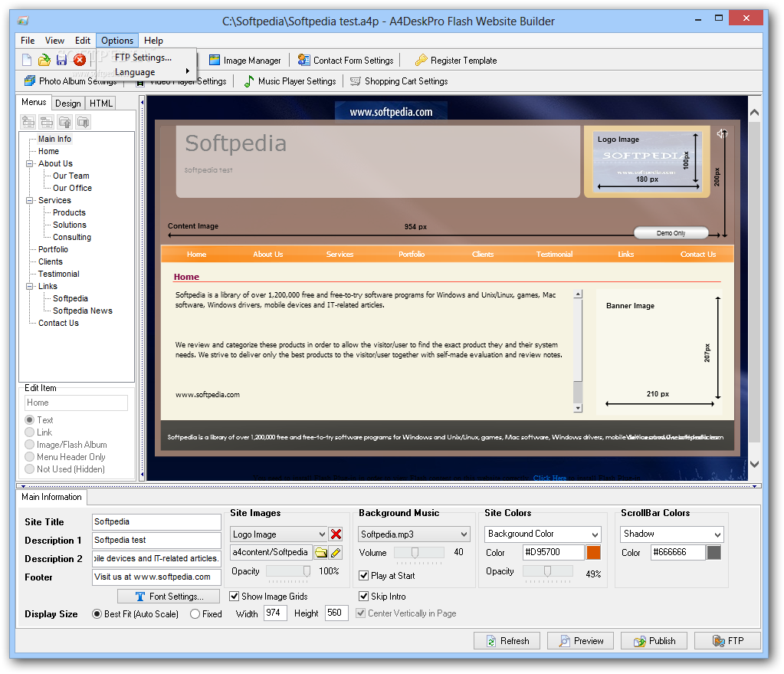Click the Site Title input field
Screen dimensions: 784x674
pos(156,522)
